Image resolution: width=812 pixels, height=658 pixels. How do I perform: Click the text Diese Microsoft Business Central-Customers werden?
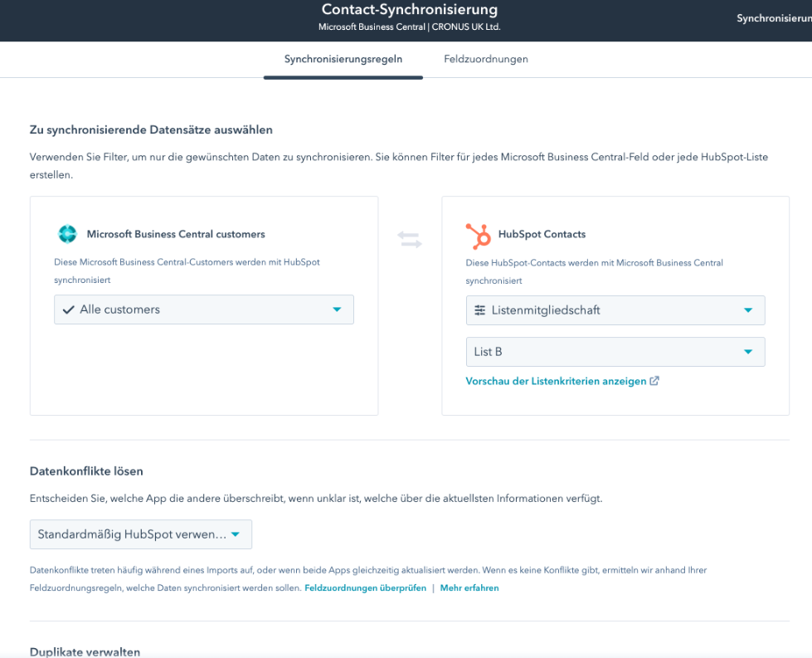(x=187, y=271)
